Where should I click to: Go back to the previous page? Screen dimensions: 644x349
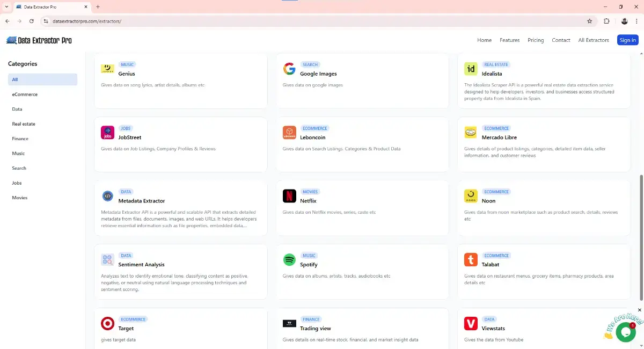8,21
